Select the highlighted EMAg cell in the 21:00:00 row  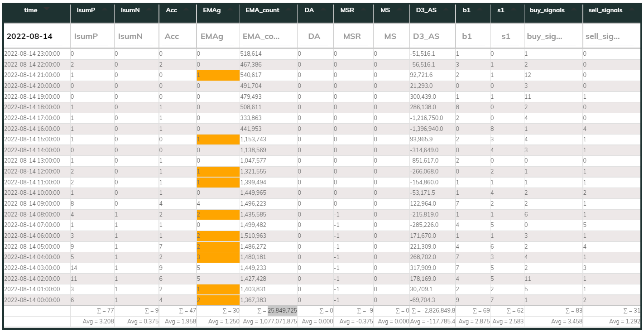coord(218,75)
